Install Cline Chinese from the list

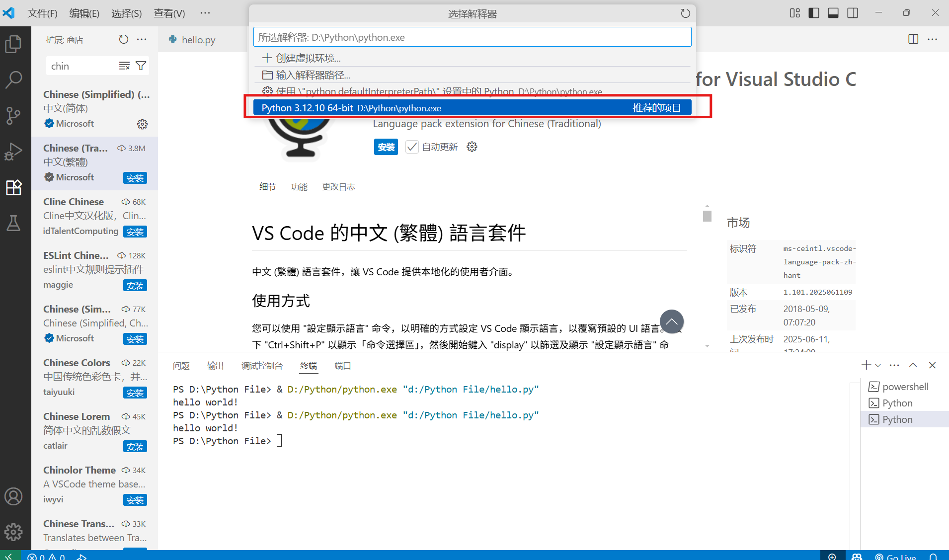tap(135, 232)
